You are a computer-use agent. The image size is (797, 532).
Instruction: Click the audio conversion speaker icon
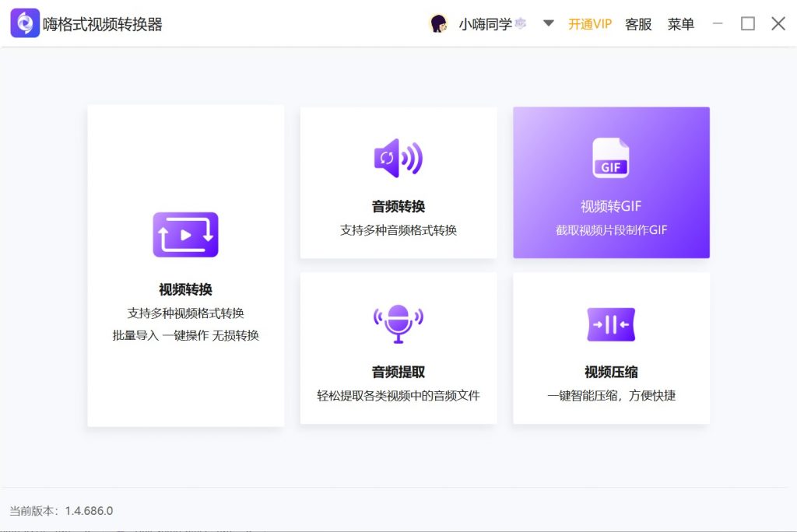398,159
